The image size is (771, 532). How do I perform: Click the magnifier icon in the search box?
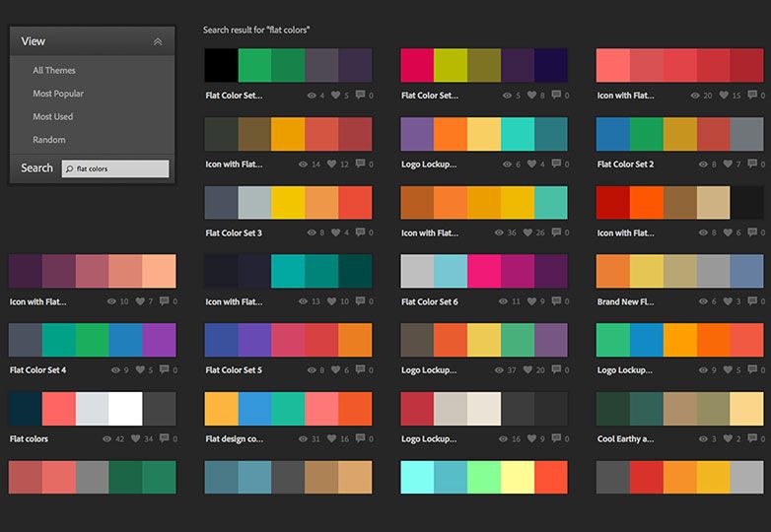(69, 169)
